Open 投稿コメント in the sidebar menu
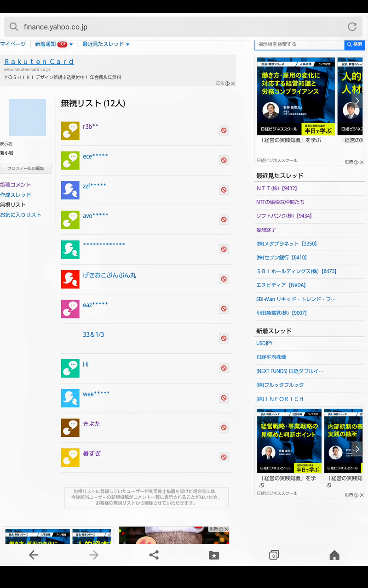 [x=16, y=185]
